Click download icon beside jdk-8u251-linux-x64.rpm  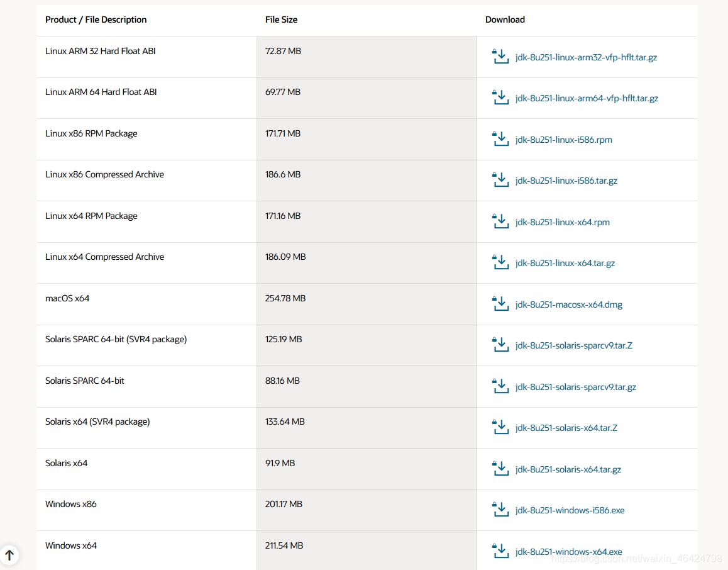point(500,221)
